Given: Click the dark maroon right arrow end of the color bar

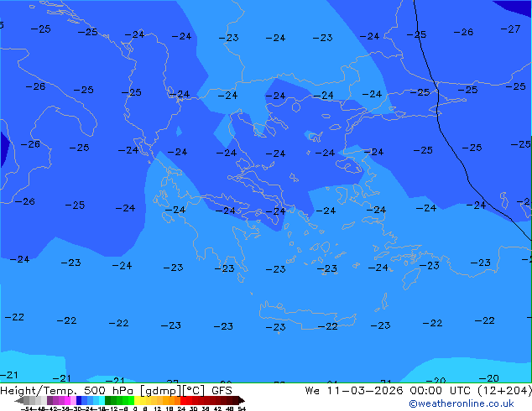Looking at the screenshot, I should (x=242, y=401).
